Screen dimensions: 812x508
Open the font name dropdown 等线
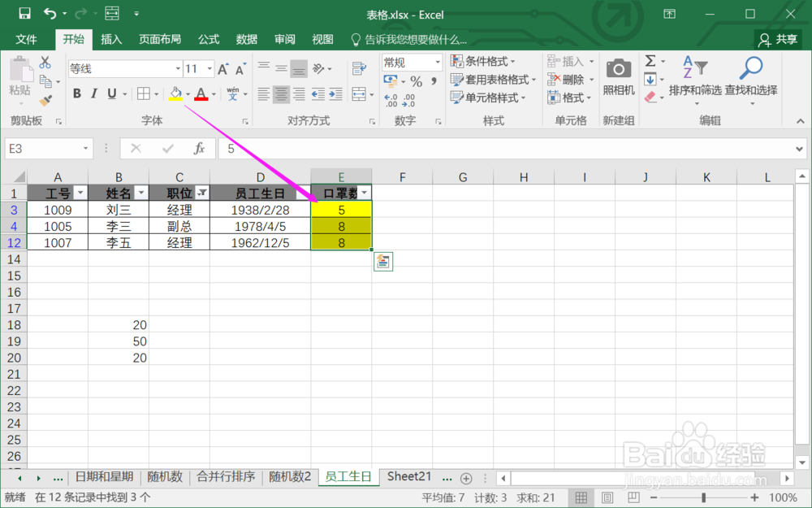tap(178, 68)
